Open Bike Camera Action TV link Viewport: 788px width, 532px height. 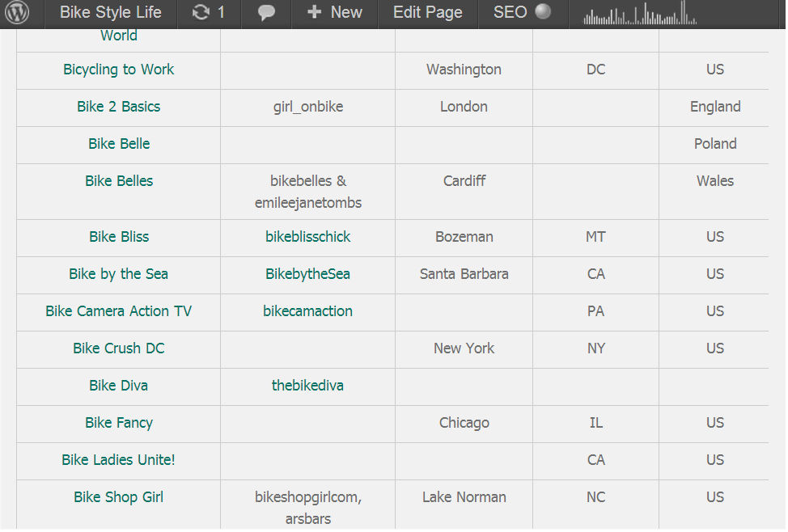coord(119,311)
